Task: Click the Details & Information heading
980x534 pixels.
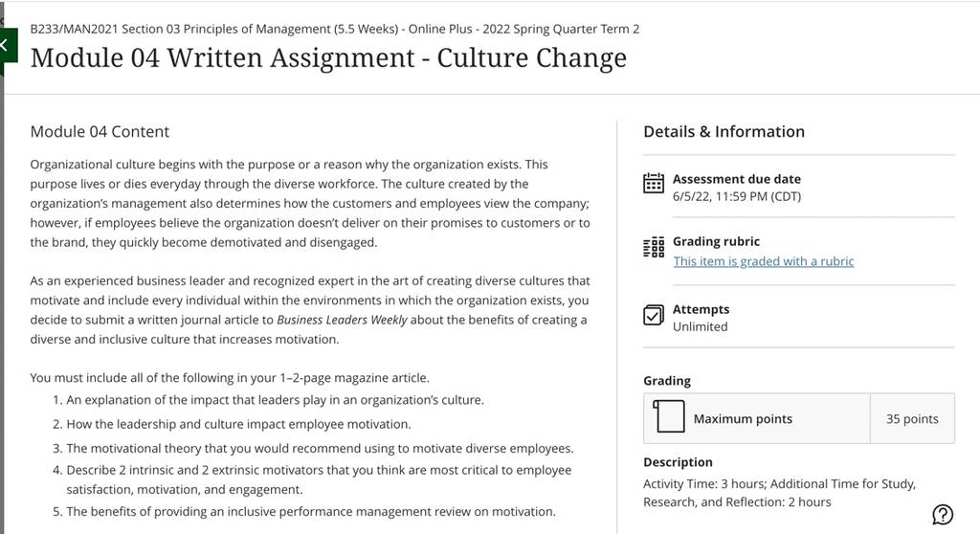Action: click(724, 131)
